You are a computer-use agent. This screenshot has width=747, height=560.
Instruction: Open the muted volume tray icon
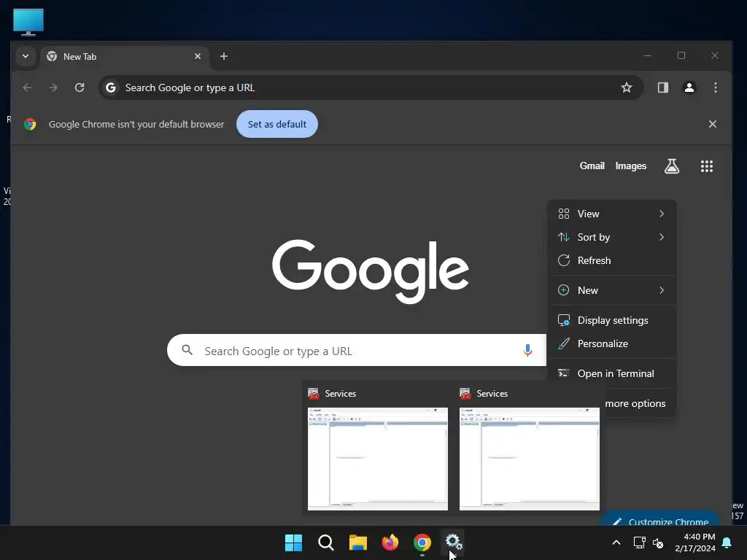(x=658, y=542)
